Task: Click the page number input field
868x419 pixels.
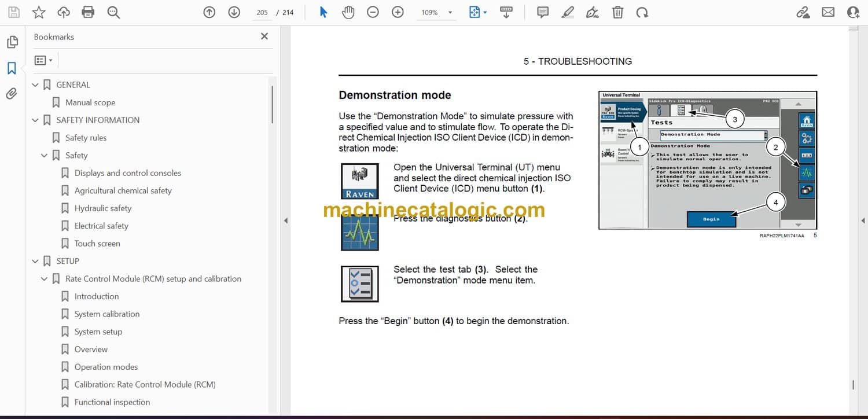Action: coord(262,12)
